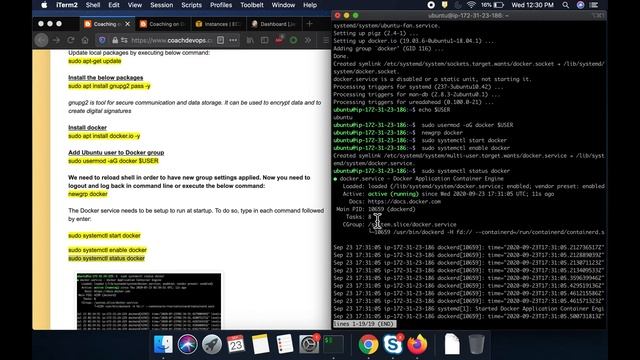
Task: Open Notes app in Dock
Action: (x=260, y=344)
